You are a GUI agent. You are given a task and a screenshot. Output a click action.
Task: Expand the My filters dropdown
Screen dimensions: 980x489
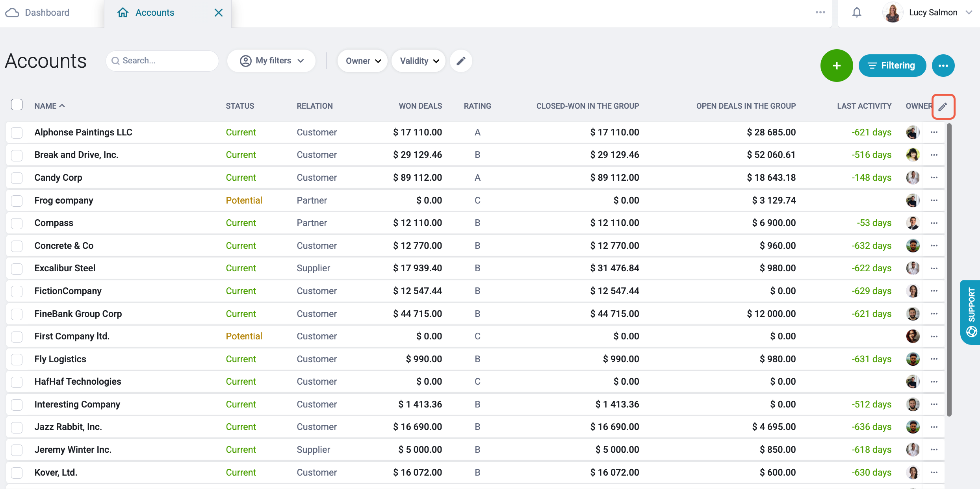point(271,61)
